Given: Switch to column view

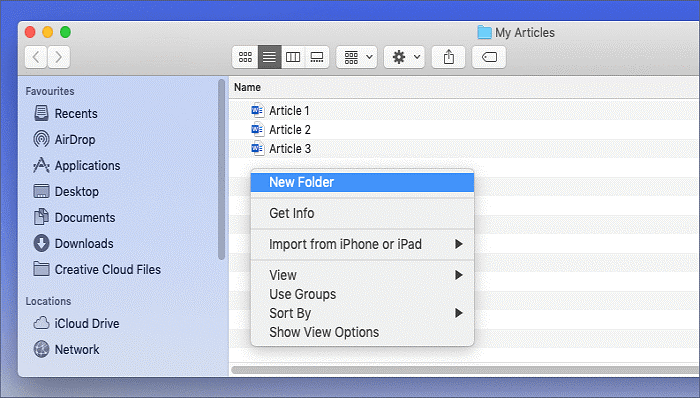Looking at the screenshot, I should (293, 57).
